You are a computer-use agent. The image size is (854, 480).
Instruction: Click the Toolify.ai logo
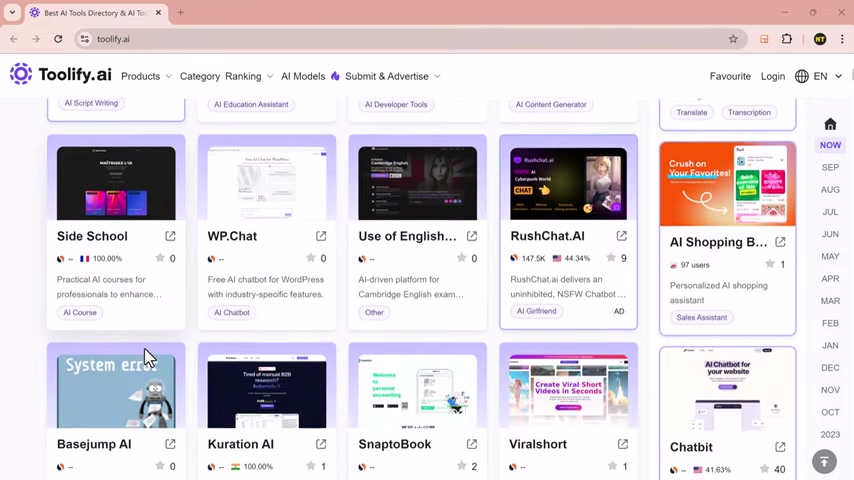click(60, 74)
